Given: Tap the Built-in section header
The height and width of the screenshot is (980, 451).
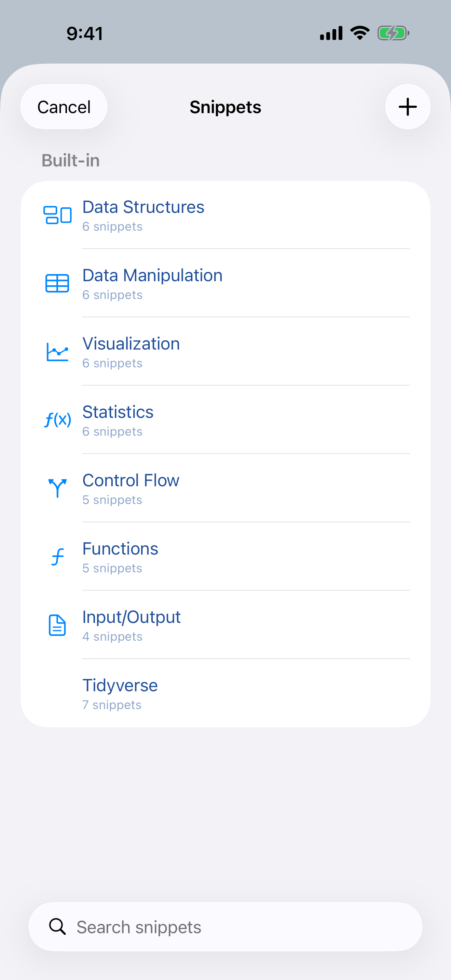Looking at the screenshot, I should coord(70,161).
